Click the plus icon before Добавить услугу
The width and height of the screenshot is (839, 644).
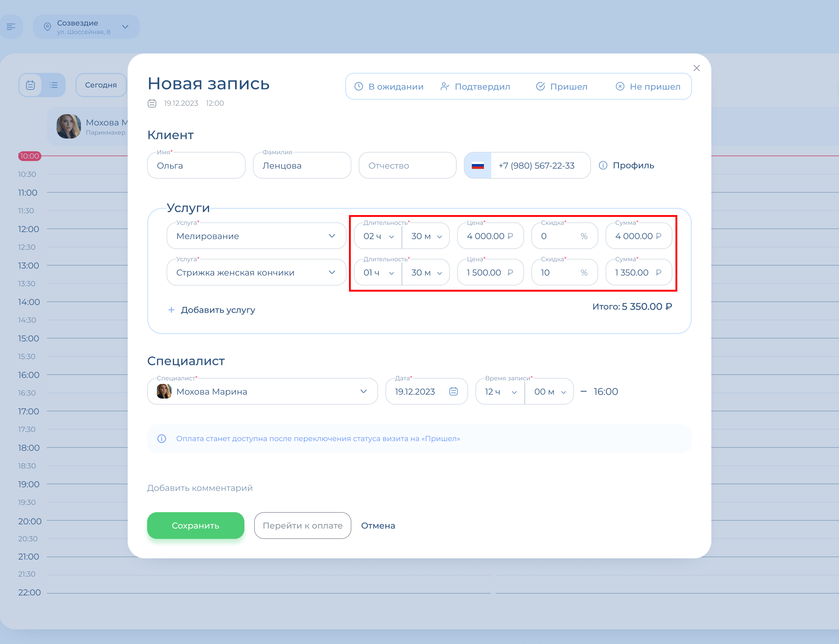[171, 310]
